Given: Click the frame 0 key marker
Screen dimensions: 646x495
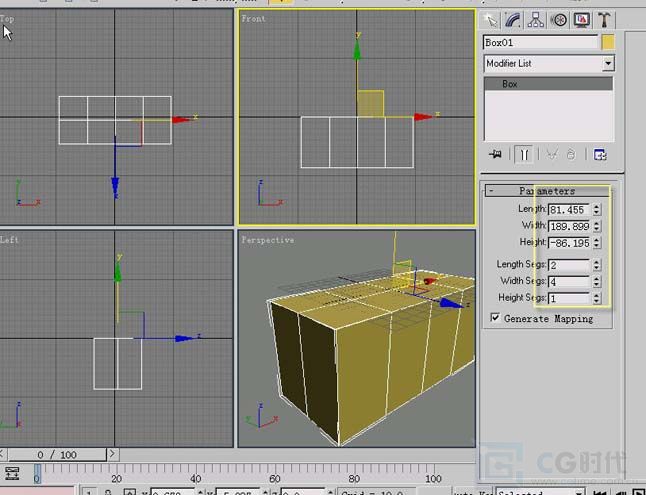Looking at the screenshot, I should [x=37, y=473].
